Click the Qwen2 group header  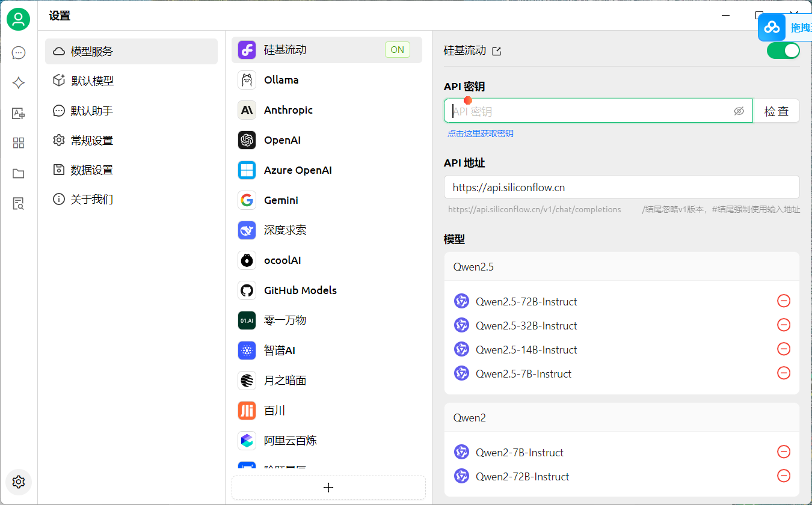[x=622, y=418]
